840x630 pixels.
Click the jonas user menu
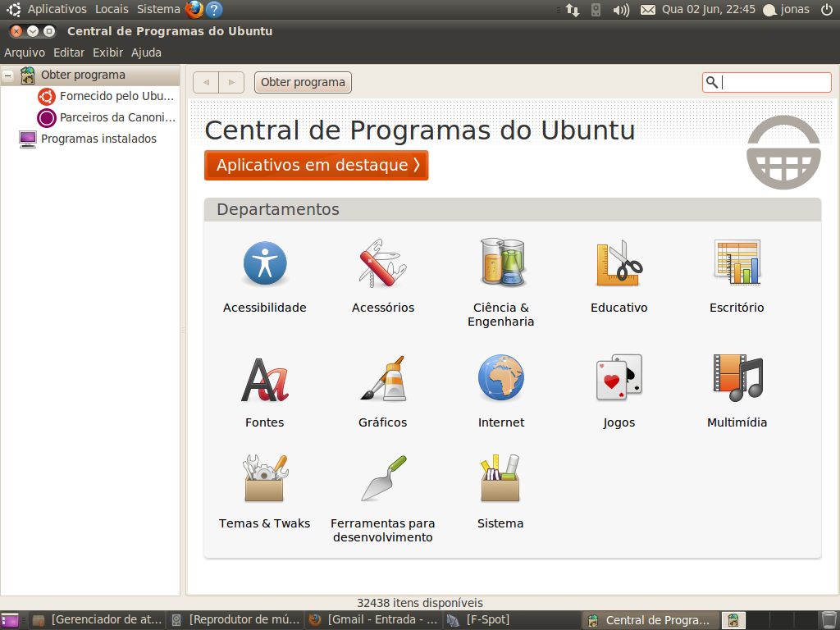pyautogui.click(x=786, y=10)
